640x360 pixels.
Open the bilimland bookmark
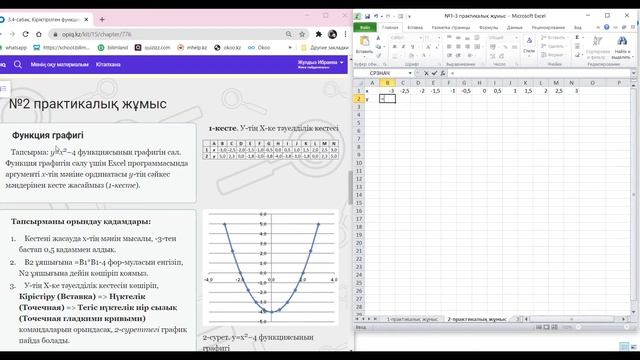[113, 48]
